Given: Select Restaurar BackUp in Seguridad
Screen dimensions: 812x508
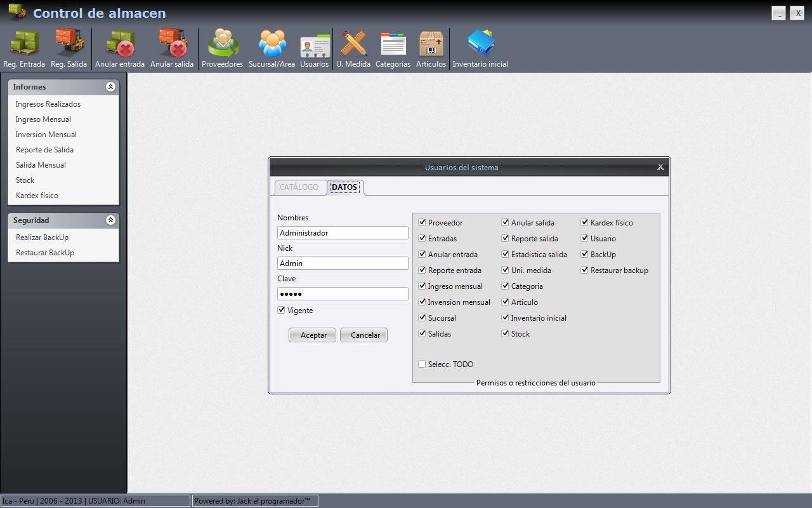Looking at the screenshot, I should 45,253.
